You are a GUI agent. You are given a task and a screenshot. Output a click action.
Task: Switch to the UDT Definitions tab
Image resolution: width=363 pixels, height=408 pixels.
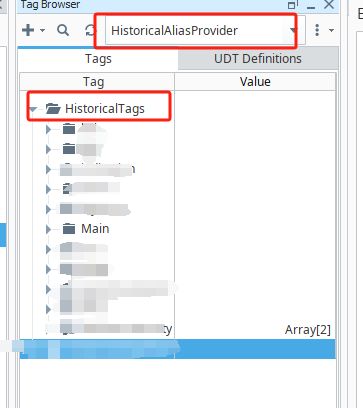tap(258, 59)
